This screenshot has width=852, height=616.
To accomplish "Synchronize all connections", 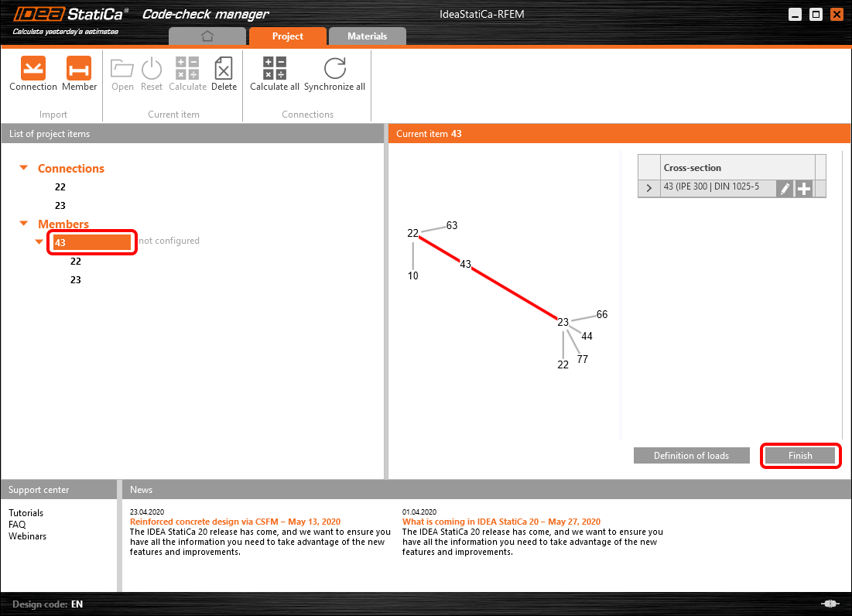I will 335,74.
